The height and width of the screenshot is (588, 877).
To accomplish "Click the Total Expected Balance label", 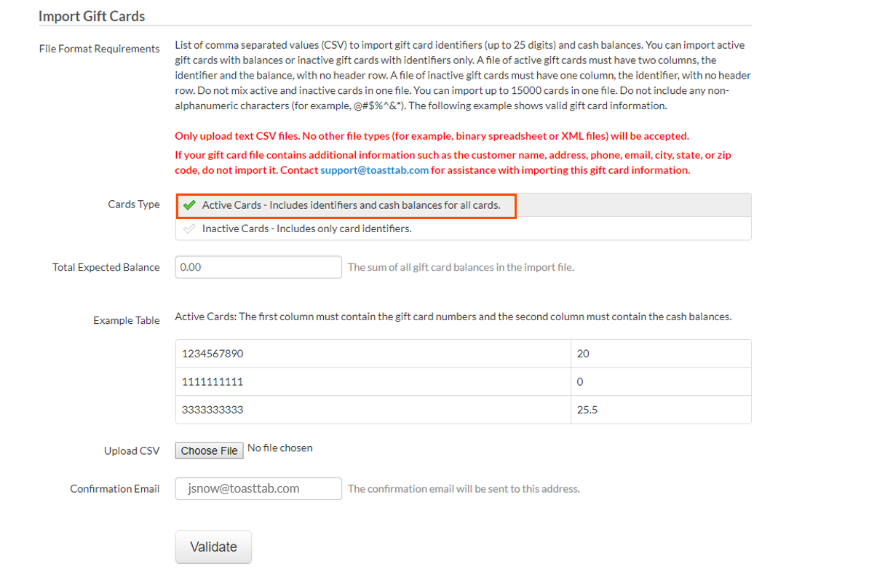I will pos(106,267).
